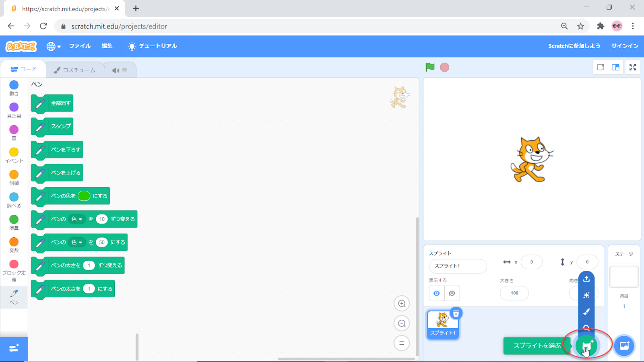Image resolution: width=644 pixels, height=362 pixels.
Task: Click the 50 value in pen block
Action: (x=102, y=243)
